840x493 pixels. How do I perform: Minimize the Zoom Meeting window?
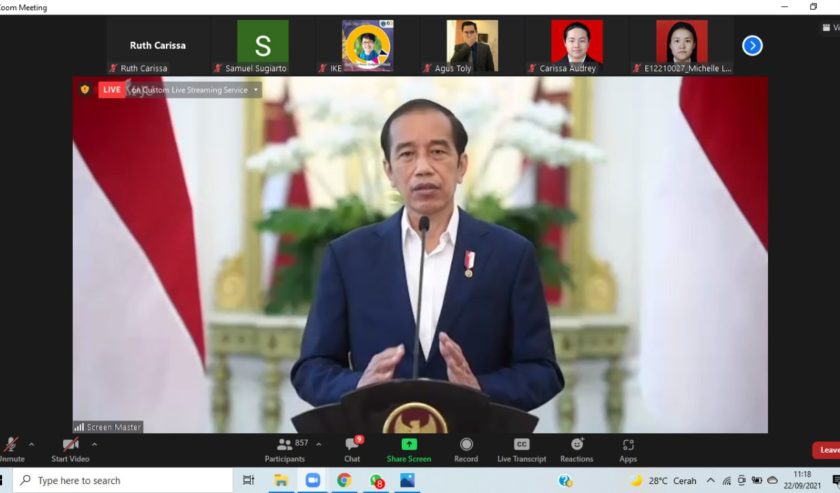click(785, 6)
